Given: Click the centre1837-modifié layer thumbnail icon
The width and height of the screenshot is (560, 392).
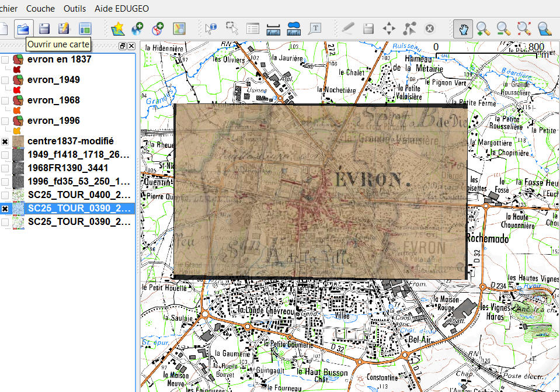Looking at the screenshot, I should [x=18, y=141].
